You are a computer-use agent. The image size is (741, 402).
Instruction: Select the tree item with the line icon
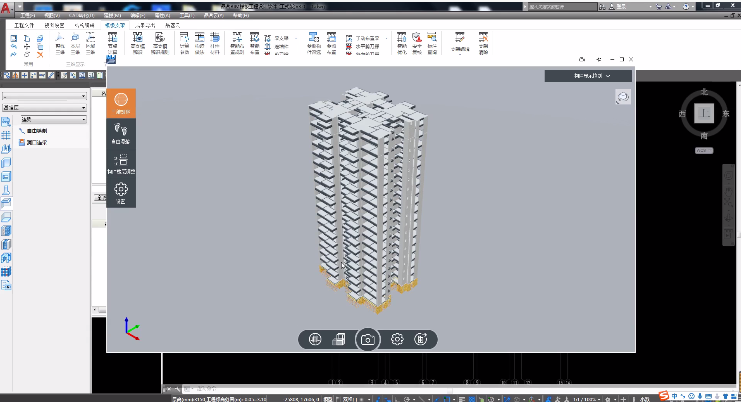33,131
